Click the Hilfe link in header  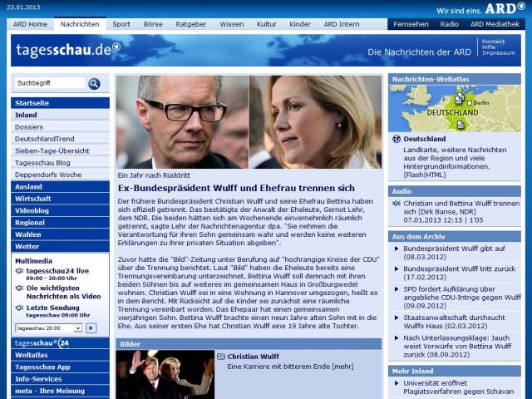(x=488, y=47)
